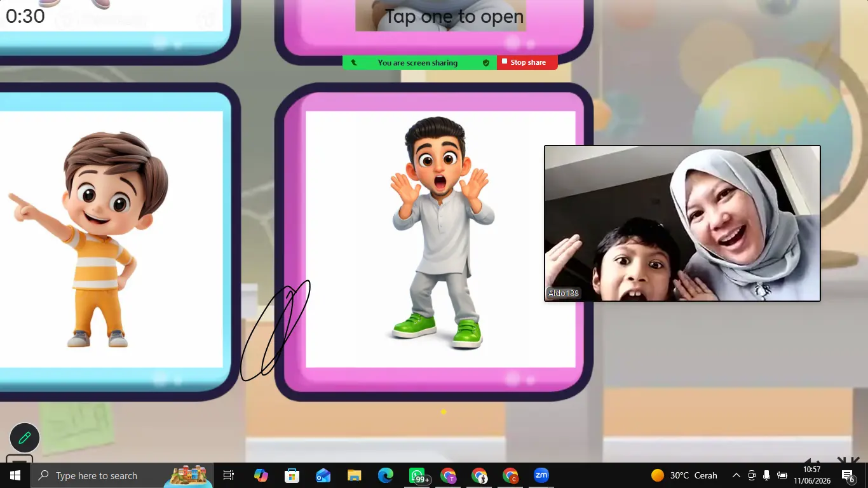This screenshot has height=488, width=868.
Task: Open the notification center icon
Action: coord(848,475)
